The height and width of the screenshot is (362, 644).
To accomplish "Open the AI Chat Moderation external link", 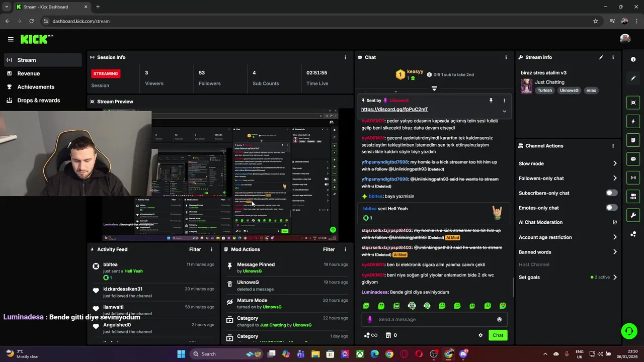I will click(x=615, y=222).
